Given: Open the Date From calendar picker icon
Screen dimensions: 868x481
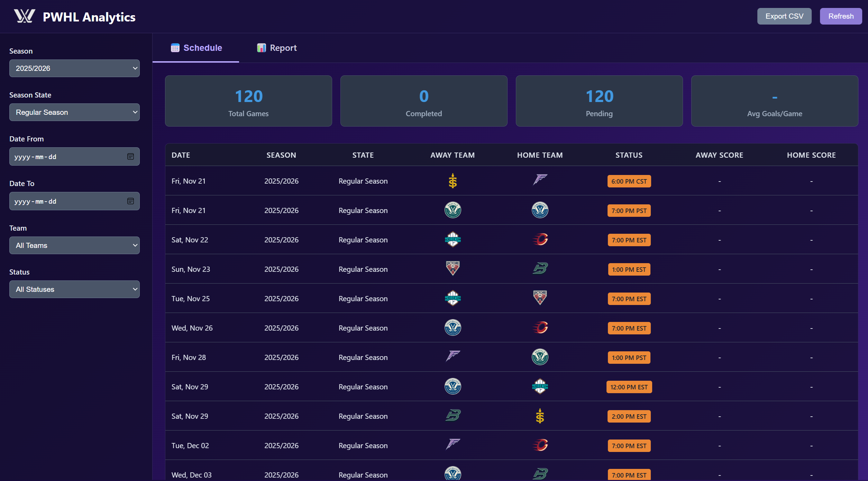Looking at the screenshot, I should click(130, 157).
